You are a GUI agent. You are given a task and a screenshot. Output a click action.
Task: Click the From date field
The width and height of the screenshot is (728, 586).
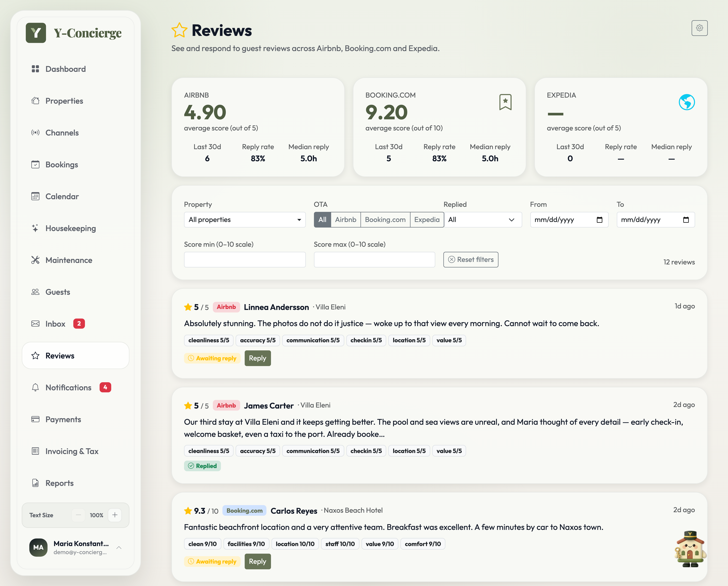click(569, 220)
